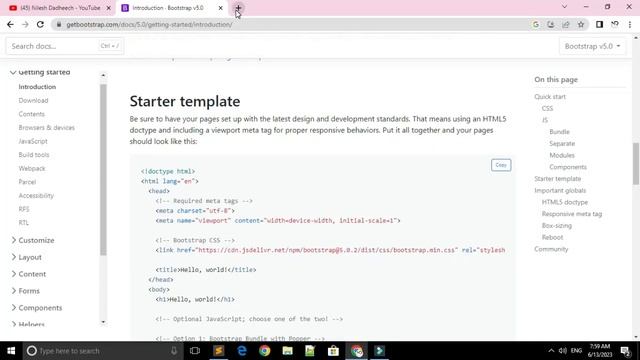Screen dimensions: 640x360
Task: Open the tab search chevron
Action: pyautogui.click(x=564, y=7)
